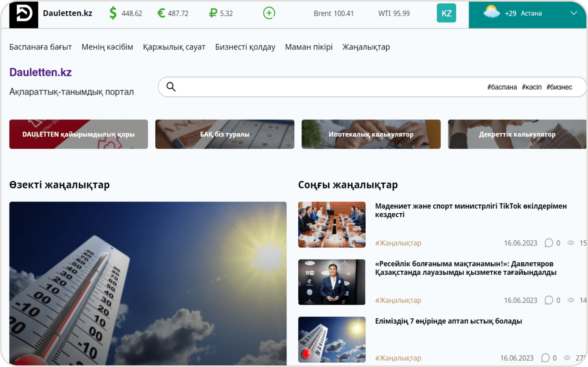Open comments icon on аптап ыстық news item
588x367 pixels.
(545, 358)
